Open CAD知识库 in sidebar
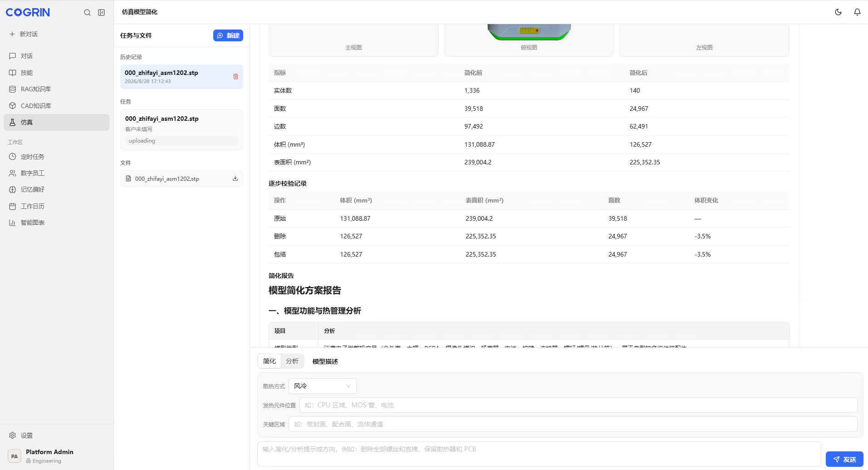 coord(56,106)
